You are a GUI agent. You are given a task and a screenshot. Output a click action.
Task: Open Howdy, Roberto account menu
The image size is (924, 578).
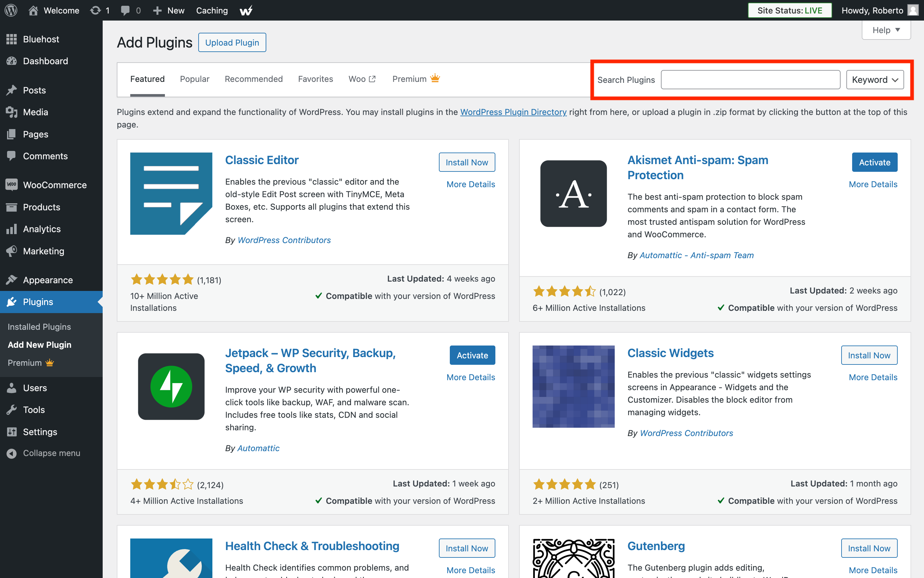880,10
